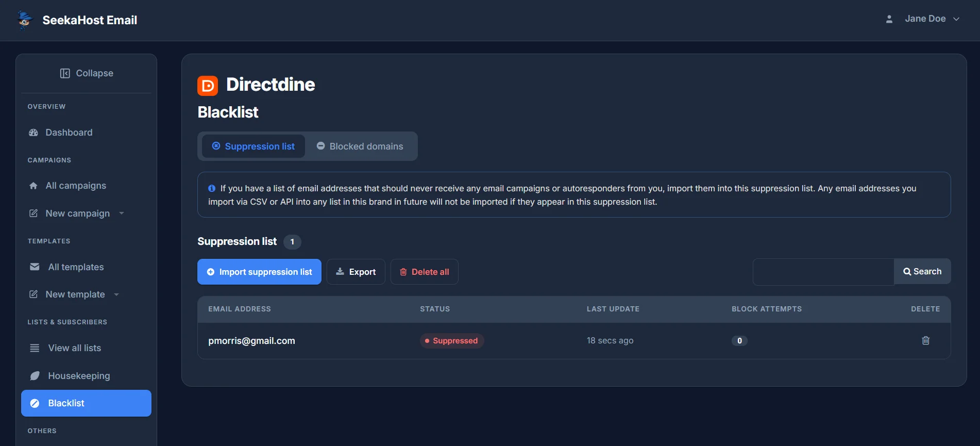
Task: Click the pmorris@gmail.com email address
Action: coord(251,341)
